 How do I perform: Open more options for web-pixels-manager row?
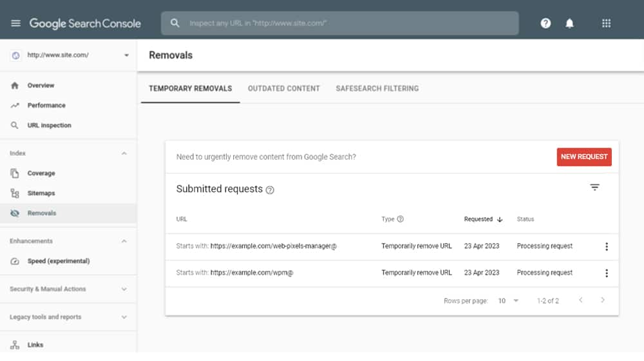(x=606, y=246)
